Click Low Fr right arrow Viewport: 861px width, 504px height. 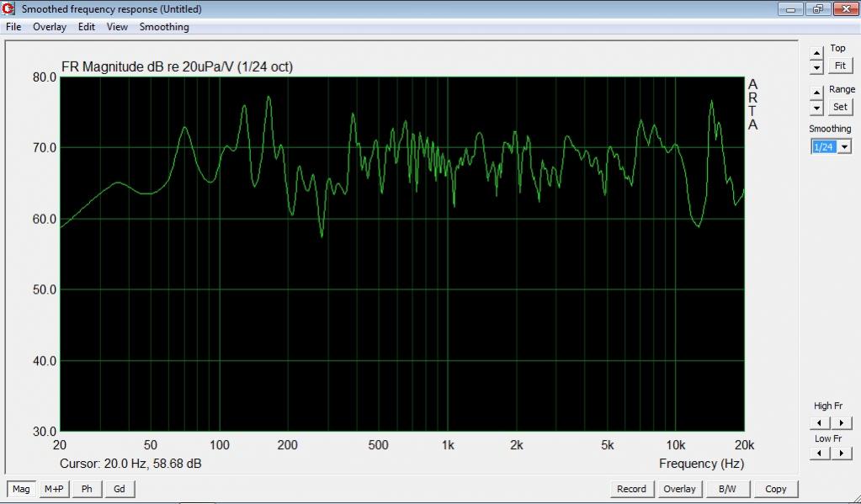pos(842,453)
